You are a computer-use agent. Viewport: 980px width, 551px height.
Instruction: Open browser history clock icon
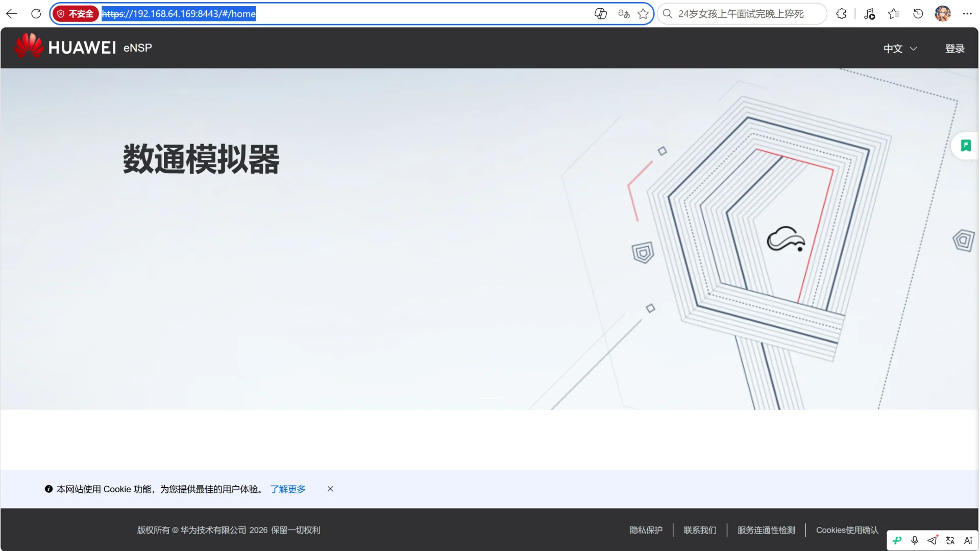(x=918, y=14)
